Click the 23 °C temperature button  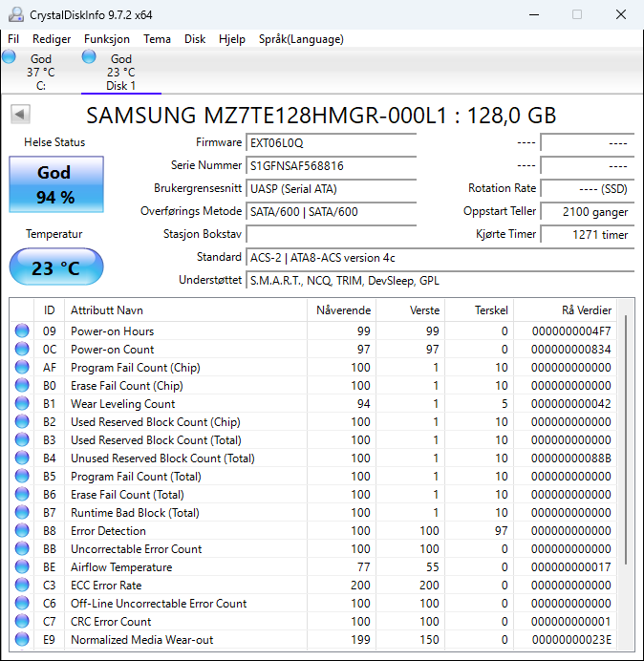(56, 267)
